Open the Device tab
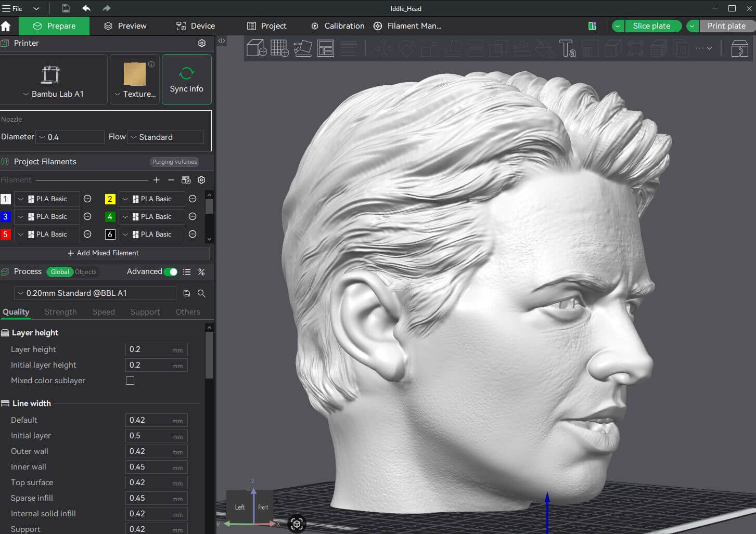Screen dimensions: 756x534 pyautogui.click(x=196, y=26)
